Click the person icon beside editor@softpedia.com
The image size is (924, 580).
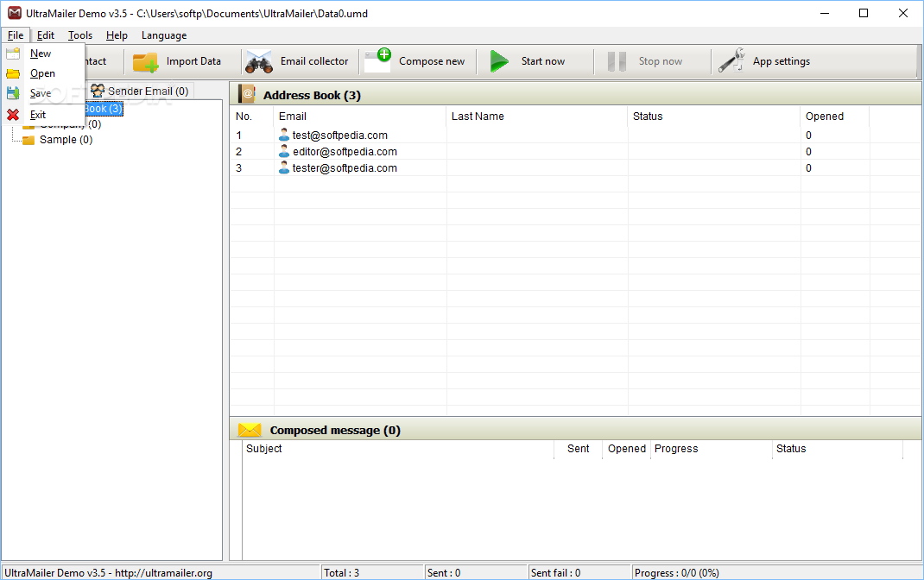(284, 151)
